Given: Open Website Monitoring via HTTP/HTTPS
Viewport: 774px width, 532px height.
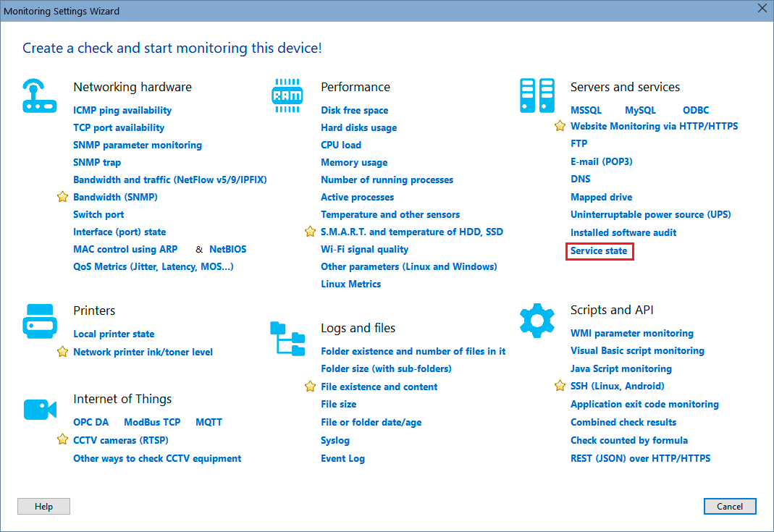Looking at the screenshot, I should click(654, 126).
